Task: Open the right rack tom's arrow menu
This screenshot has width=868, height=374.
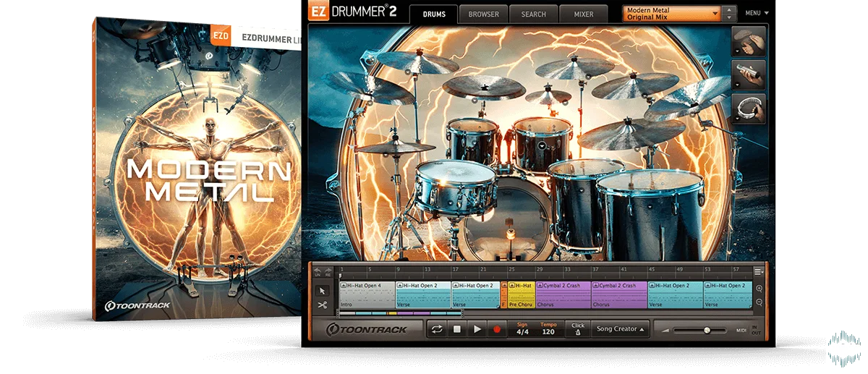Action: tap(542, 145)
